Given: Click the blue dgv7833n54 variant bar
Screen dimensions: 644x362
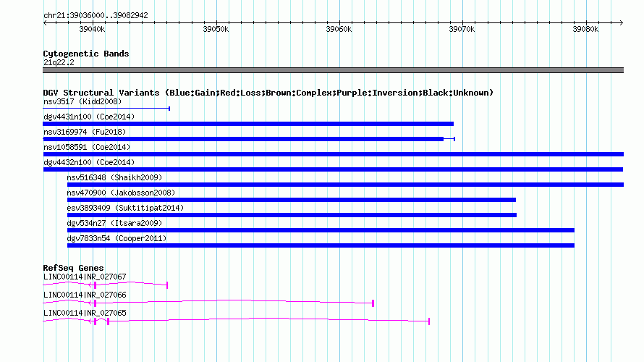Looking at the screenshot, I should 321,245.
